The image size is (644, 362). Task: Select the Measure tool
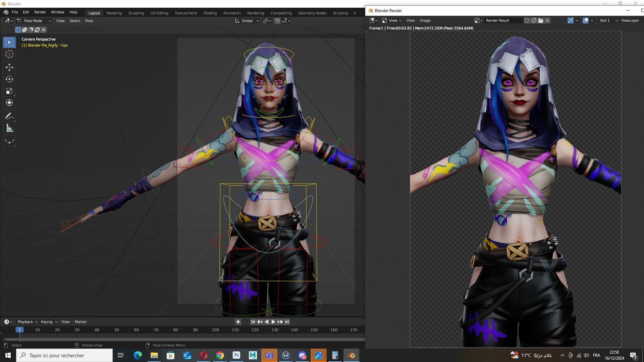click(9, 128)
